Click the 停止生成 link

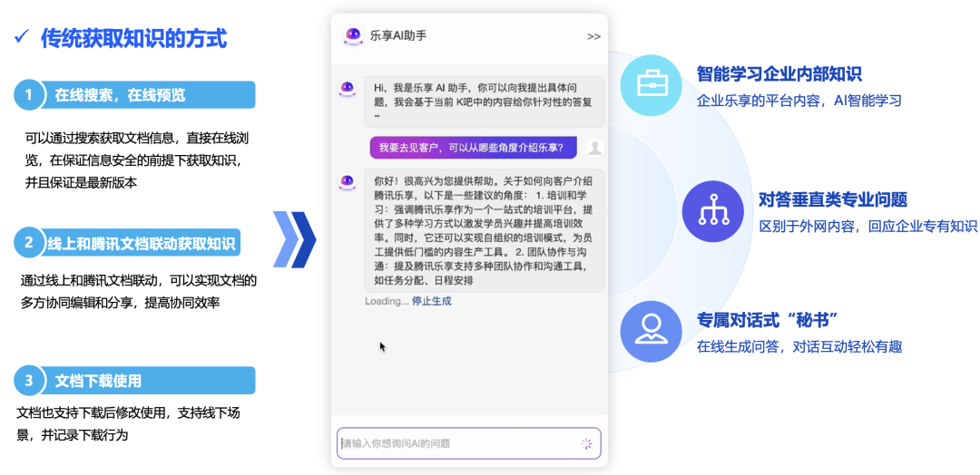click(431, 302)
